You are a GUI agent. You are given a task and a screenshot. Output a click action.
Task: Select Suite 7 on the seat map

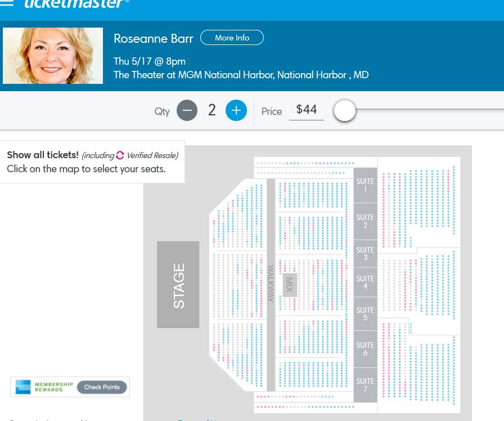coord(365,385)
